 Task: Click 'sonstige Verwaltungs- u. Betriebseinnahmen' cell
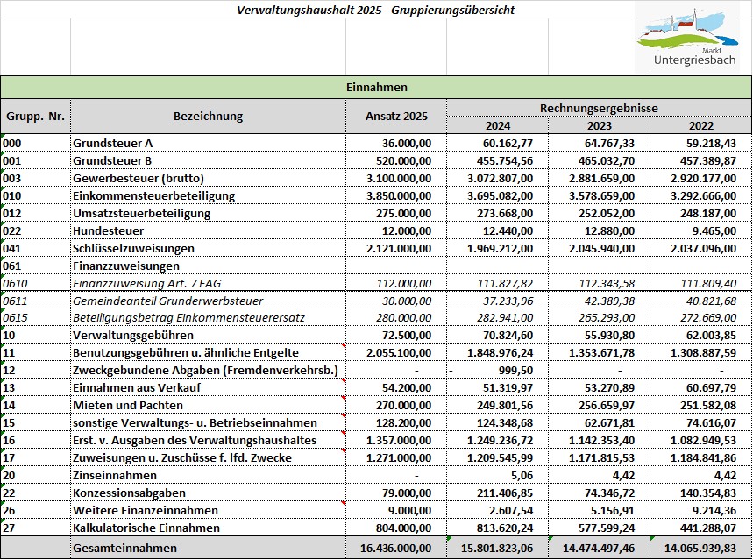[208, 422]
